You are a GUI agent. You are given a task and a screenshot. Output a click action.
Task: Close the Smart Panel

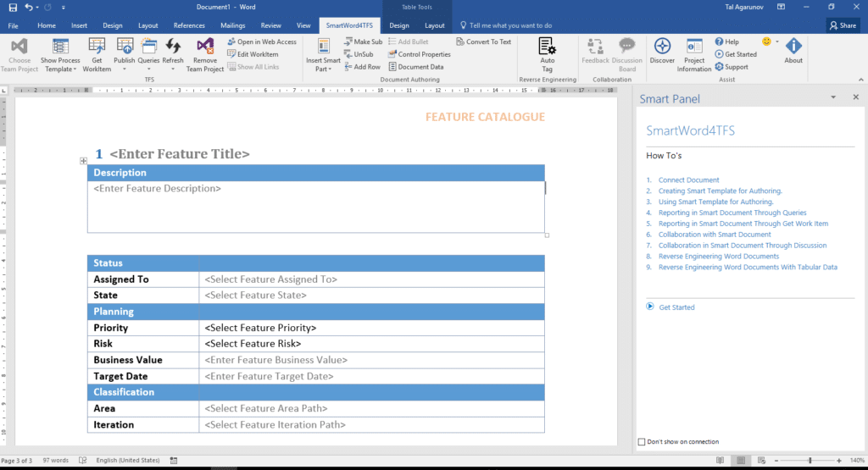[x=856, y=97]
